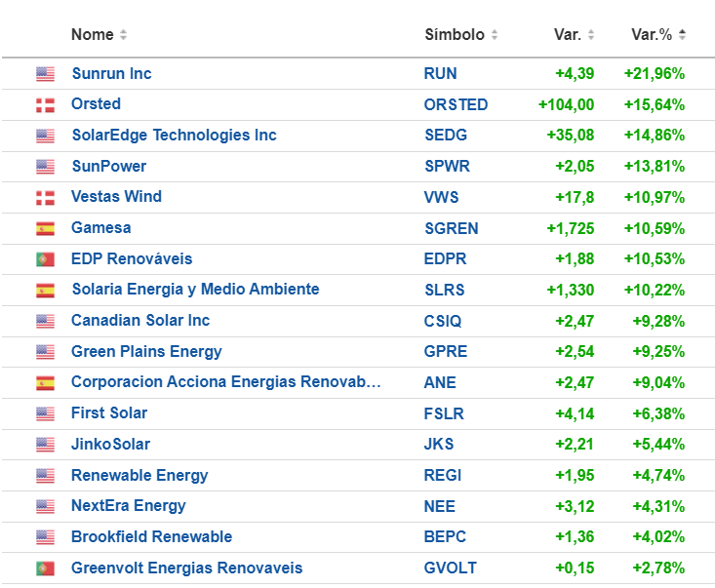
Task: Select the Brookfield Renewable stock link
Action: pos(151,537)
